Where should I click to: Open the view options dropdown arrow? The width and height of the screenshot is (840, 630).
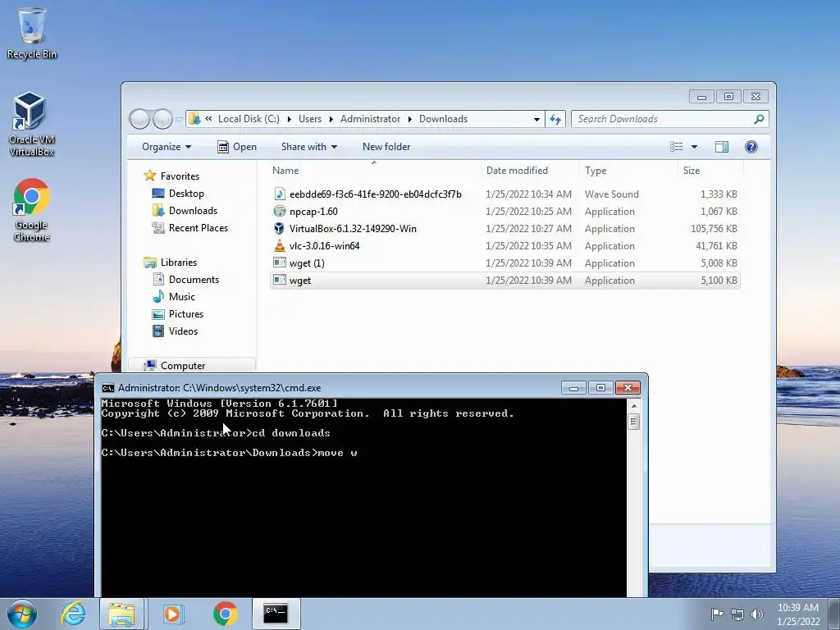694,147
